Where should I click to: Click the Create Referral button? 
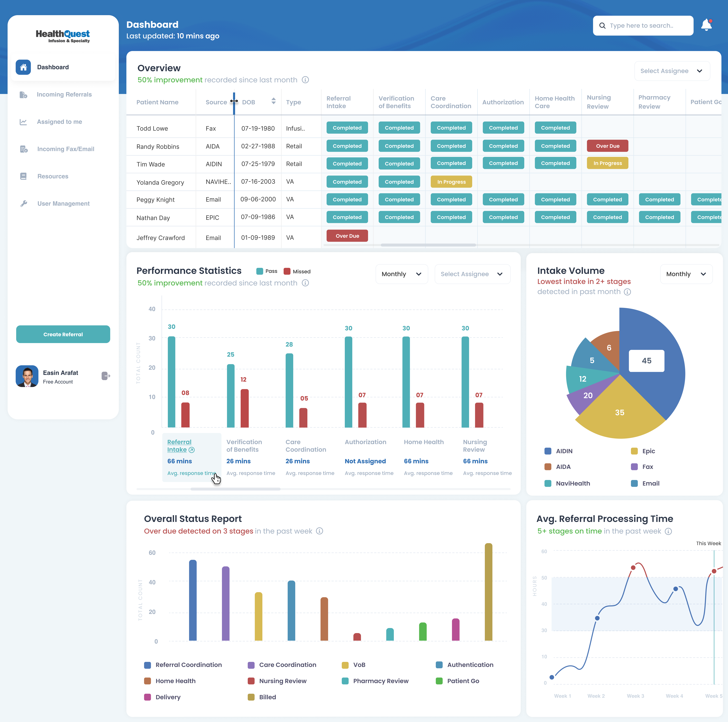pos(63,334)
